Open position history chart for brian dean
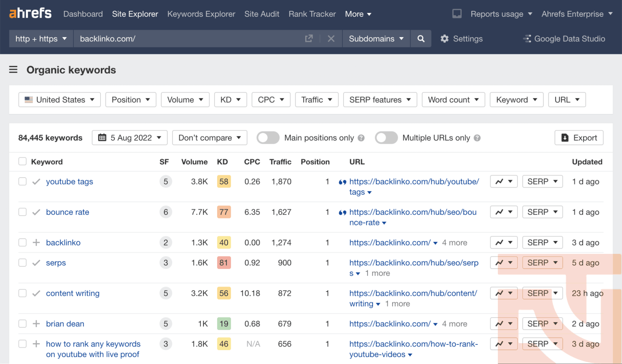 [504, 324]
